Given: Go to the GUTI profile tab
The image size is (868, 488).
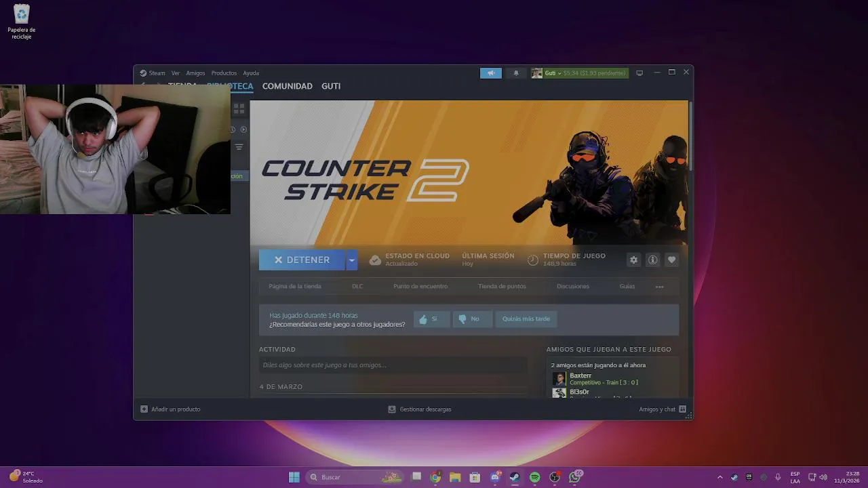Looking at the screenshot, I should point(331,86).
